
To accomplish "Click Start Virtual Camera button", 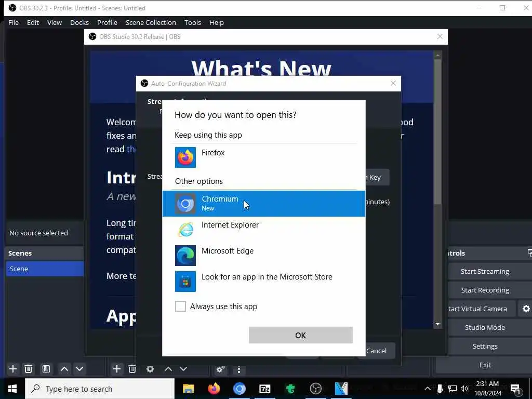I will 477,309.
